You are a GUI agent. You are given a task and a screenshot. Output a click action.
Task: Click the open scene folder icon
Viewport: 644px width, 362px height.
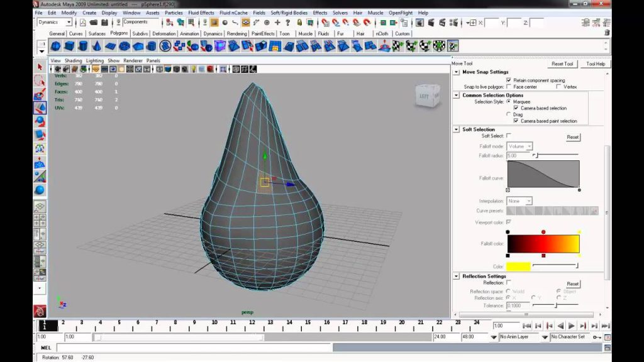[x=94, y=23]
